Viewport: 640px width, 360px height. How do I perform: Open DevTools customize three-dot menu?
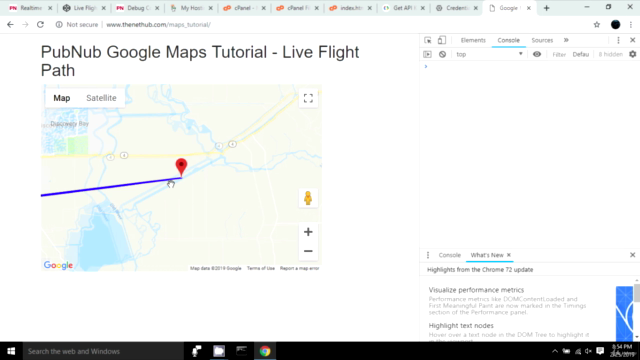coord(618,40)
